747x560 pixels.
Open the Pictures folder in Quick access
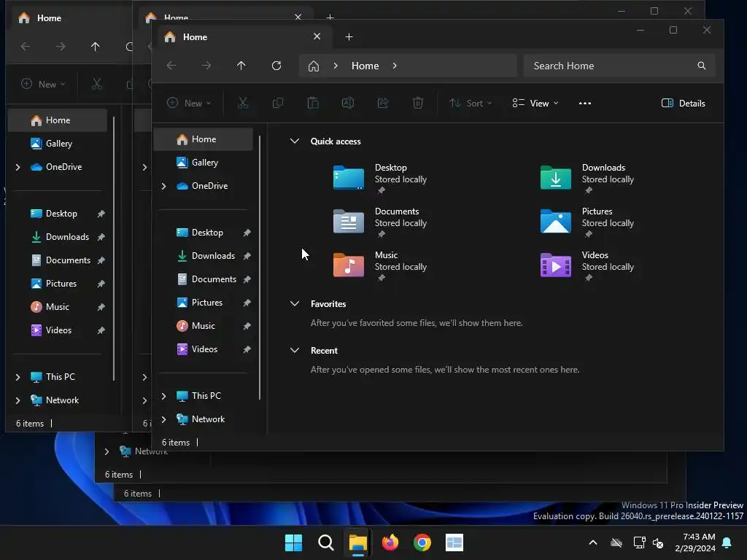pyautogui.click(x=555, y=222)
